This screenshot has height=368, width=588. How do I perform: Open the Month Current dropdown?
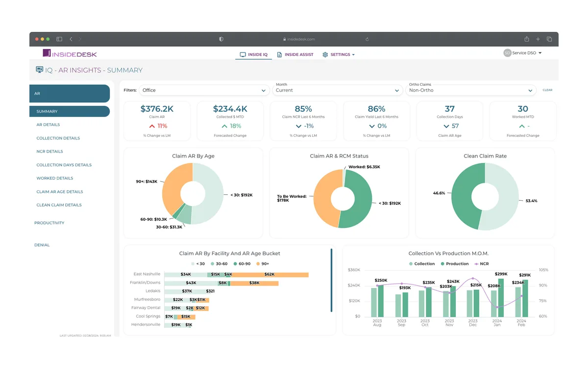pos(338,90)
